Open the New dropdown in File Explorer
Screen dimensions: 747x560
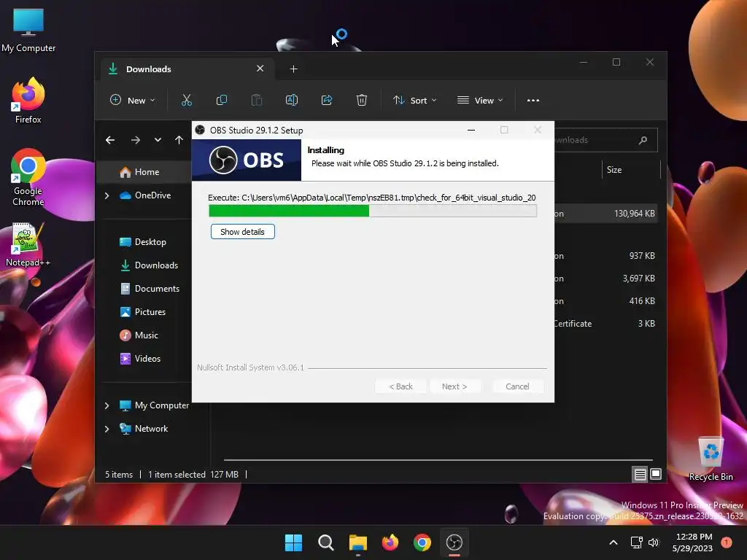[133, 100]
